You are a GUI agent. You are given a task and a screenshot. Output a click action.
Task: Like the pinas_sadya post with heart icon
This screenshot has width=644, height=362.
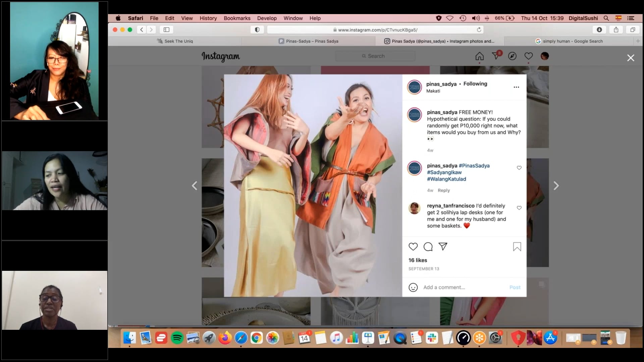click(413, 247)
